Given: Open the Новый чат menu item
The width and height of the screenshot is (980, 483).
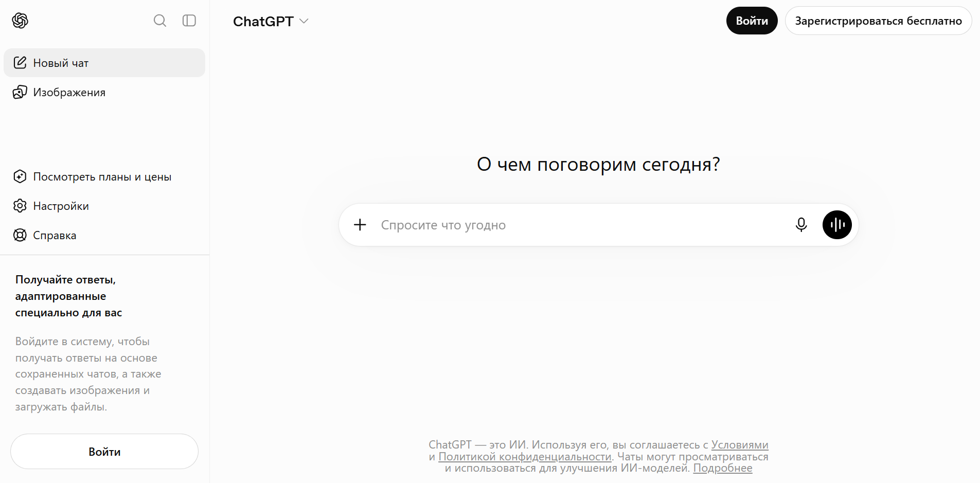Looking at the screenshot, I should [104, 63].
